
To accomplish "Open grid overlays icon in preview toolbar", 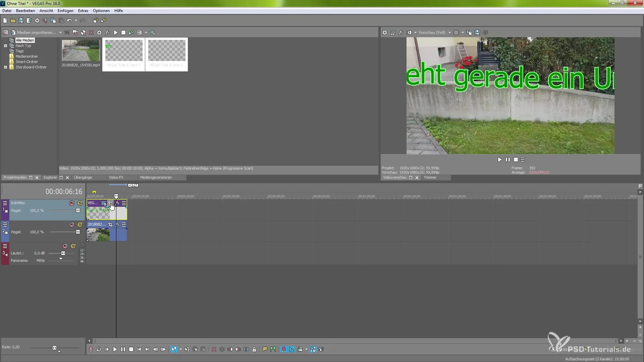I will pyautogui.click(x=456, y=33).
